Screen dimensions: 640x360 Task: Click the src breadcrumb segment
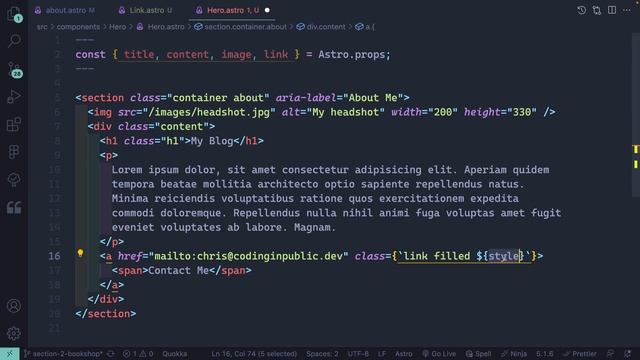42,27
